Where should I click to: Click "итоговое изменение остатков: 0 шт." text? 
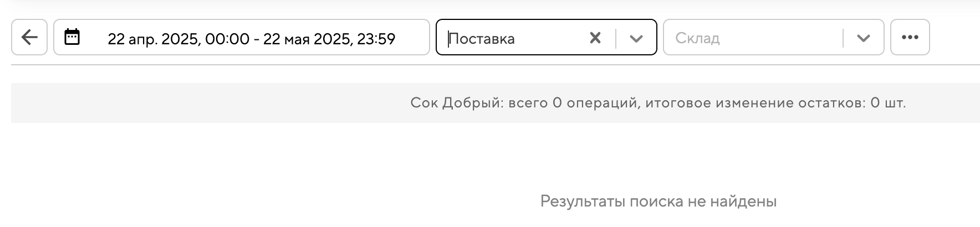click(x=775, y=103)
